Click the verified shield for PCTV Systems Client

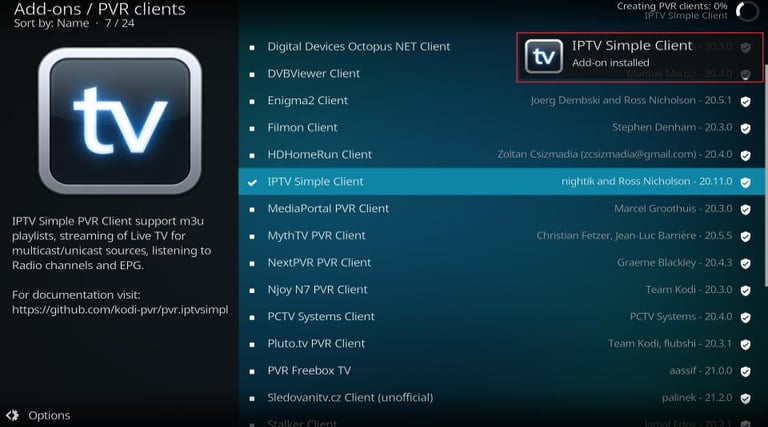point(745,317)
